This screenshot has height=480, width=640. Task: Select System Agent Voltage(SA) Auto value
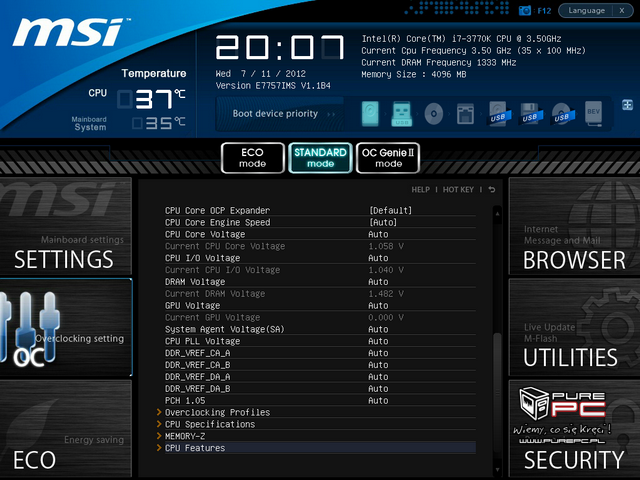click(x=378, y=329)
